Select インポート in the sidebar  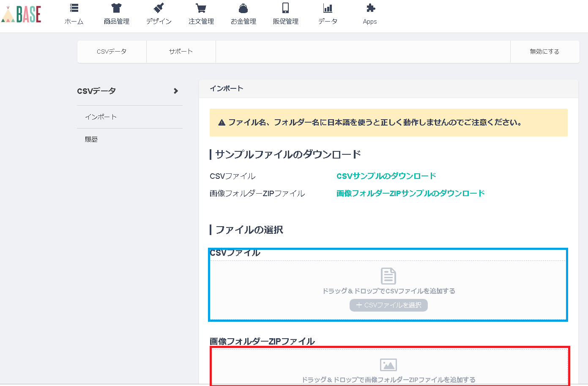tap(100, 116)
